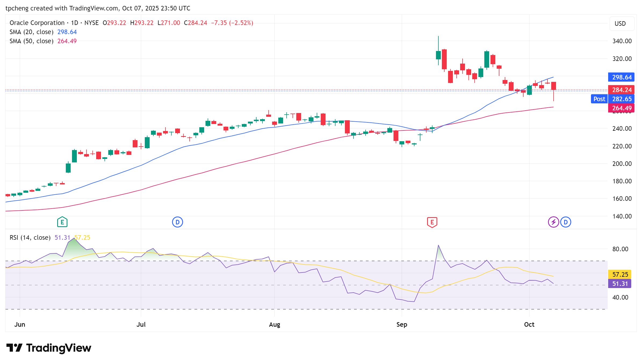Click the SMA (20, close) indicator legend

(31, 32)
